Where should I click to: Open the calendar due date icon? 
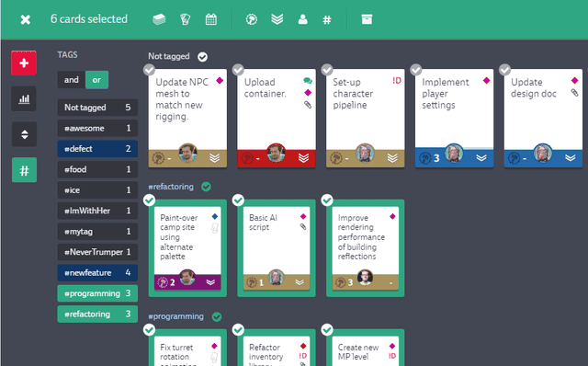pyautogui.click(x=211, y=19)
